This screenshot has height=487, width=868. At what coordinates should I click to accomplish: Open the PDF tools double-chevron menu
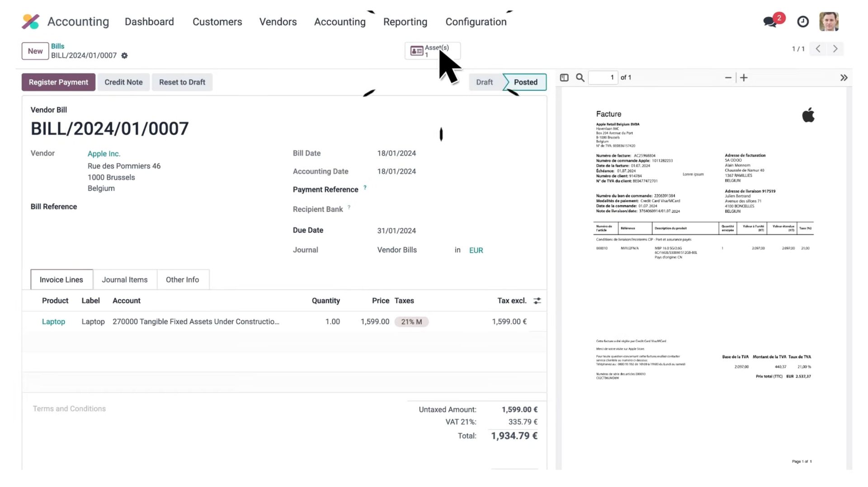844,78
